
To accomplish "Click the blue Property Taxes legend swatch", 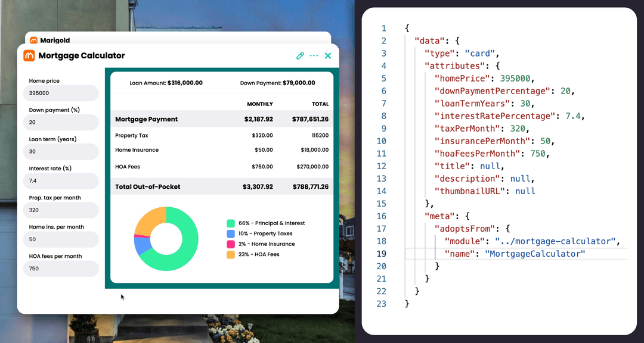I will 232,233.
